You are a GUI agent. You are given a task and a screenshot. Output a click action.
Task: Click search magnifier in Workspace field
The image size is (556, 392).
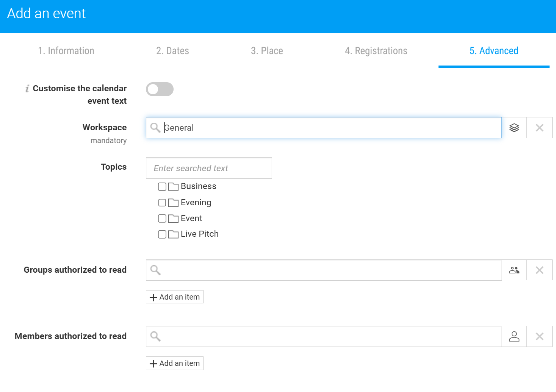point(155,128)
